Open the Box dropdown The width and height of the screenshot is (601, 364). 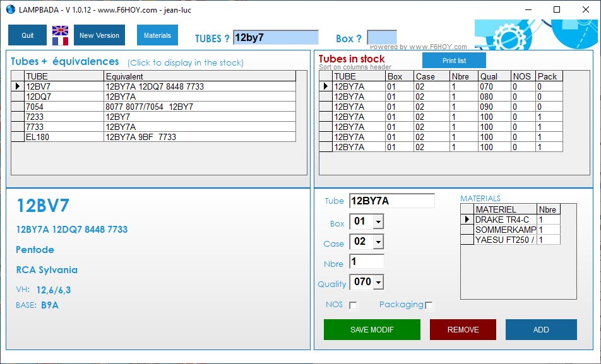(x=378, y=223)
